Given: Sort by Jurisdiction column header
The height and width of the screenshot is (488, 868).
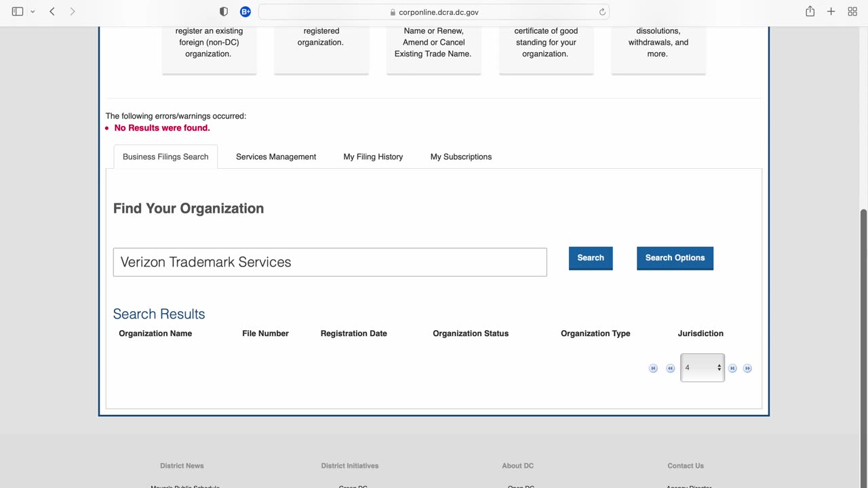Looking at the screenshot, I should tap(701, 333).
